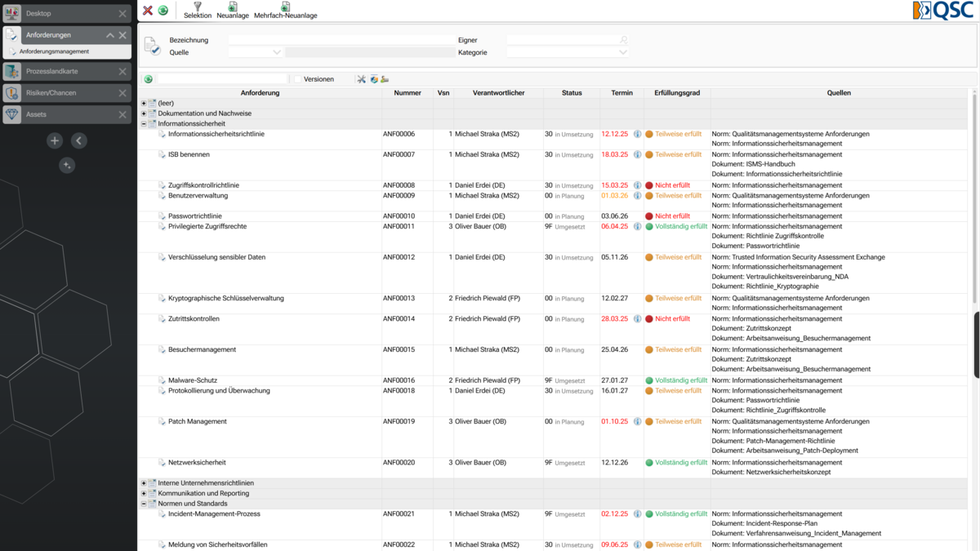Switch to the Desktop module

click(x=65, y=14)
